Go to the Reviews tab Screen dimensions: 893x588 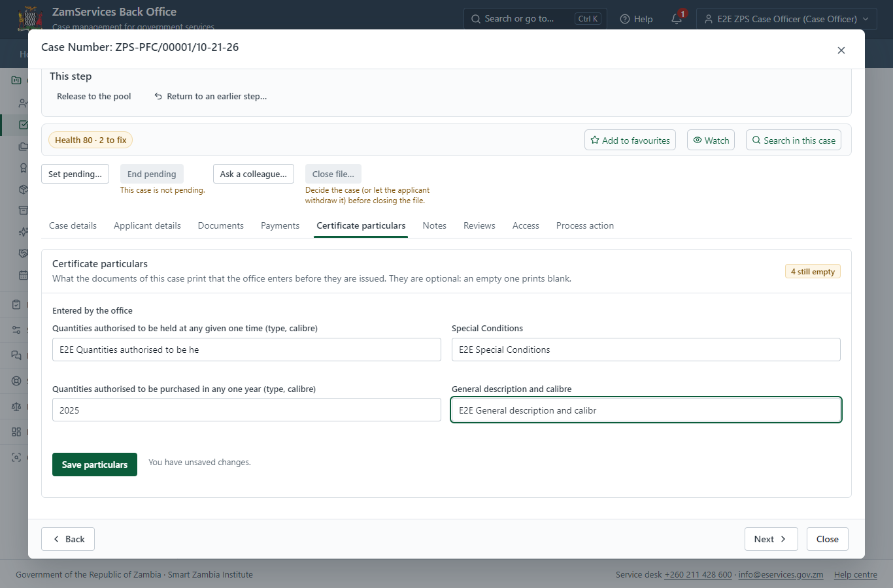479,225
